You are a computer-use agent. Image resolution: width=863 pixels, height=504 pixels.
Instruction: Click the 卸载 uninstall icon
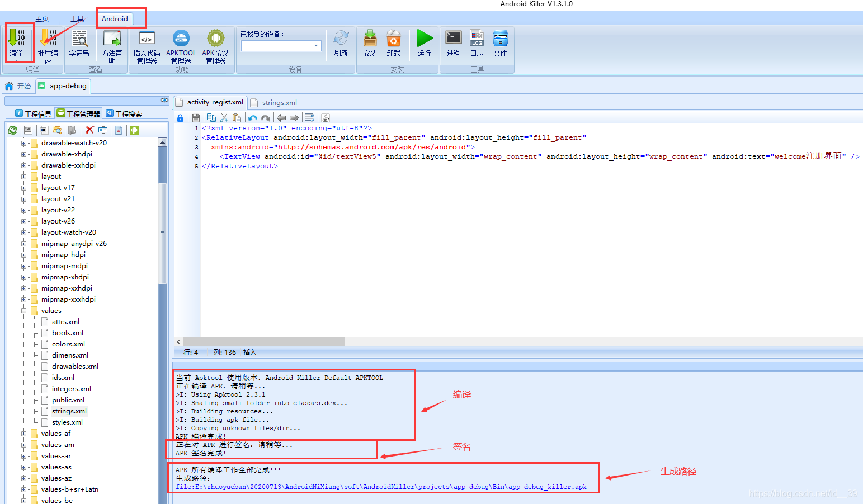tap(394, 38)
